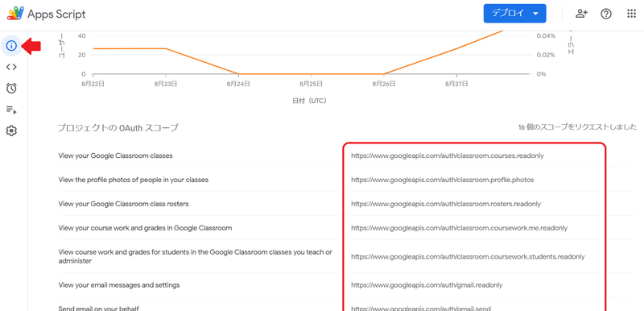
Task: Click the share project person-plus icon
Action: pos(581,14)
